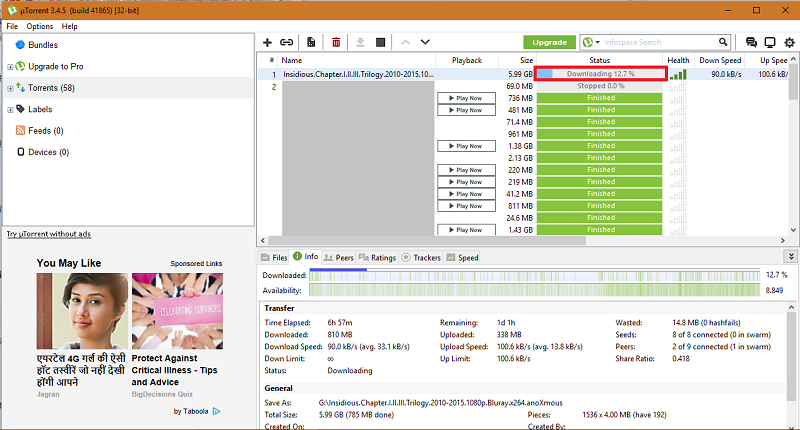Open the Options menu

(x=39, y=27)
